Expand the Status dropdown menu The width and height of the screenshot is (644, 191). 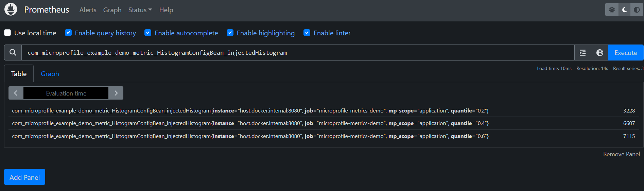140,10
